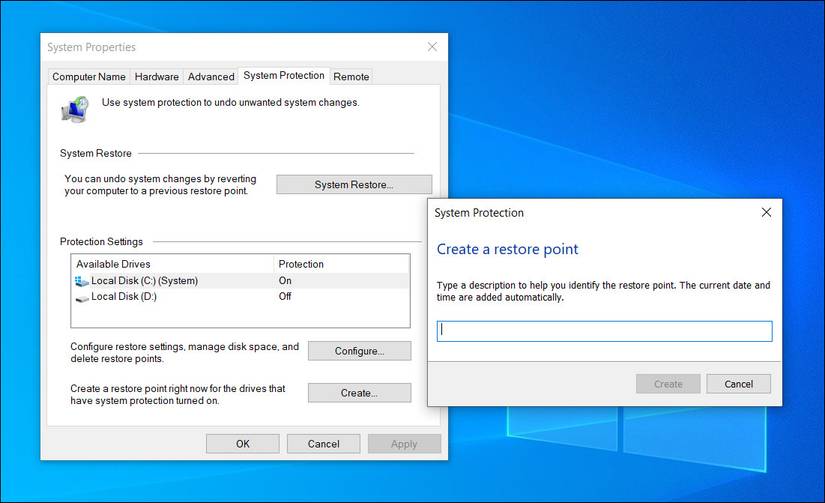This screenshot has height=503, width=825.
Task: Close the Create a restore point dialog
Action: coord(766,213)
